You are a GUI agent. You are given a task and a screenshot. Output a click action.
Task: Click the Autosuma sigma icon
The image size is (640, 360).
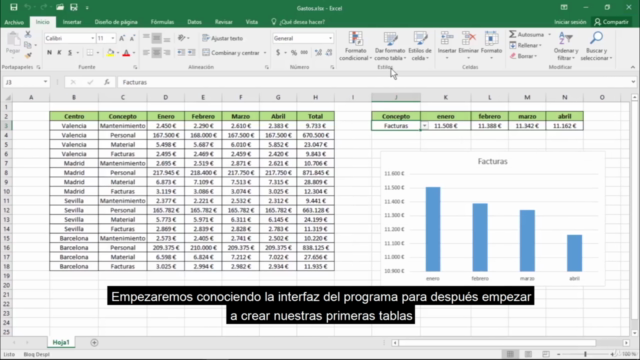[513, 34]
